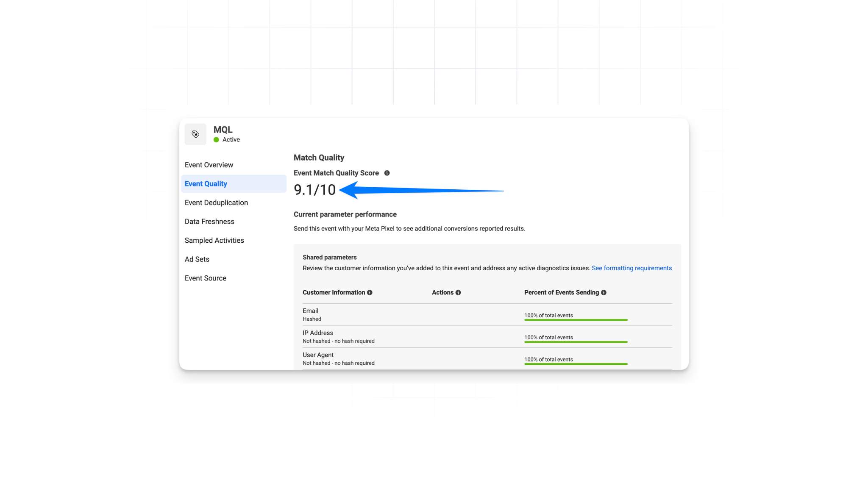868x488 pixels.
Task: Click 'Not hashed - no hash required' under User Agent
Action: click(x=338, y=363)
